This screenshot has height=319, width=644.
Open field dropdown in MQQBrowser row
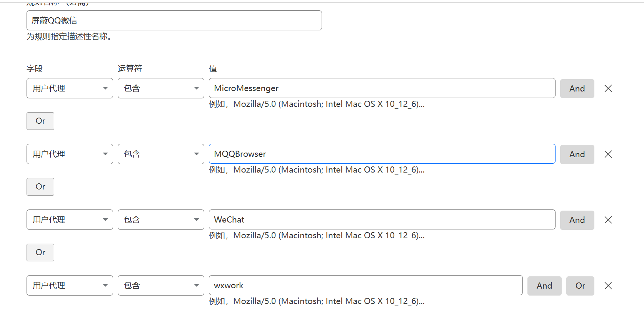click(x=70, y=154)
